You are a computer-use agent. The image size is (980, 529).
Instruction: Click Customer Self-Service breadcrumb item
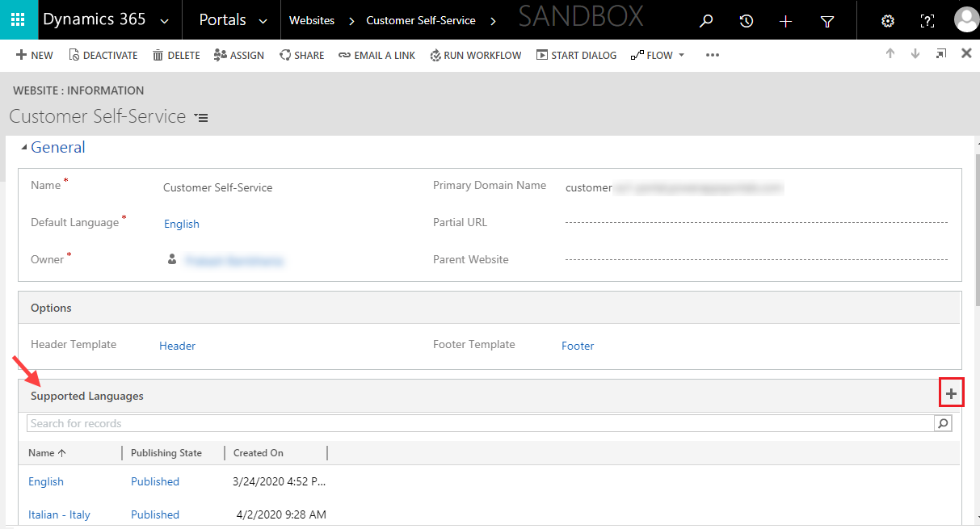pos(421,20)
